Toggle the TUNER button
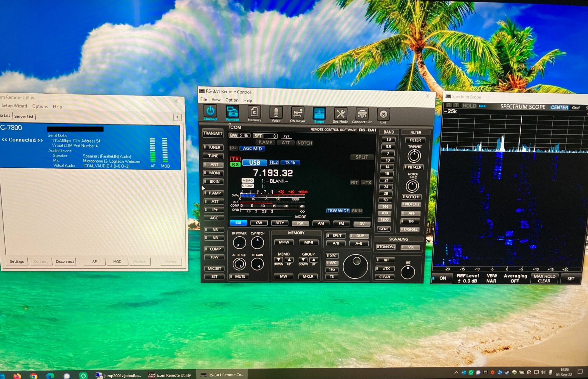588x379 pixels. (213, 147)
